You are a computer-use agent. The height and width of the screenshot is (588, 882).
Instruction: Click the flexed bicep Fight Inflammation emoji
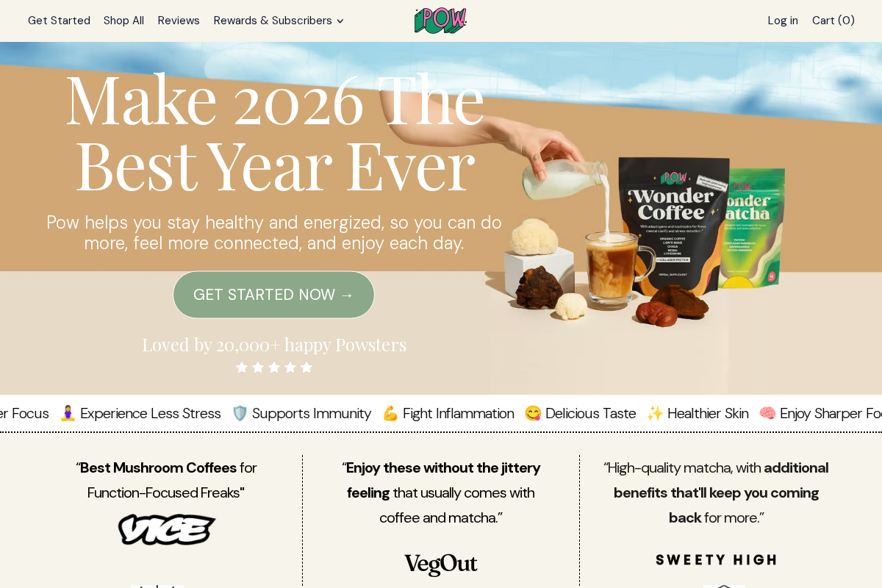(390, 414)
